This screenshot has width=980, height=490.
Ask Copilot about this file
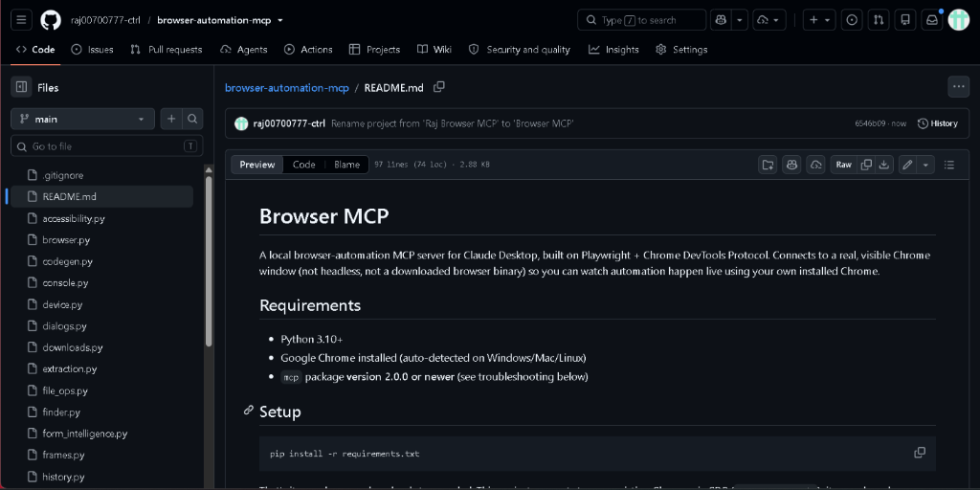[791, 165]
